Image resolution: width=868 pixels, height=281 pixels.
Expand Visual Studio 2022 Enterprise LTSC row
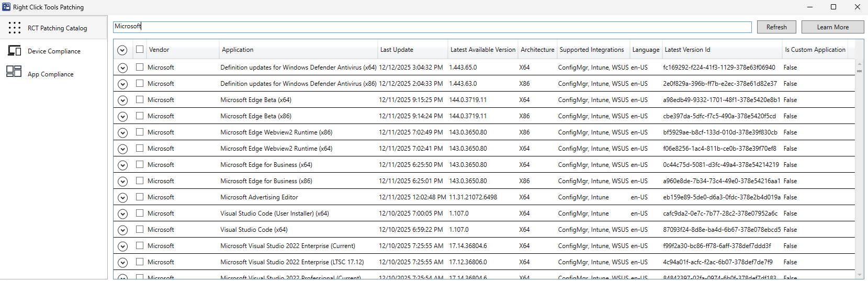[x=122, y=263]
